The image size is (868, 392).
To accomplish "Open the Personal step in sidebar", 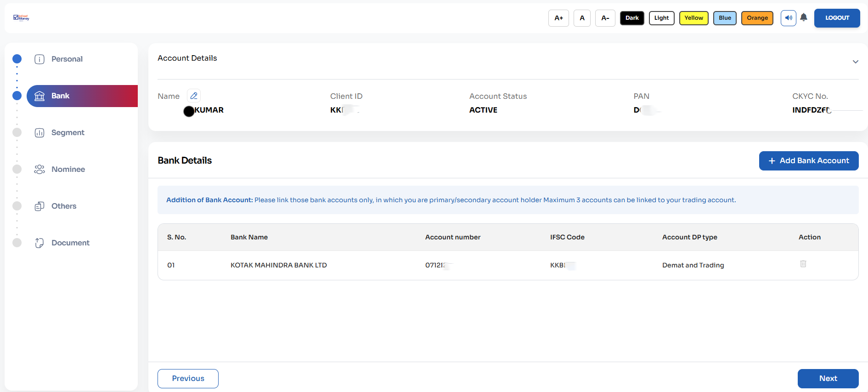I will pyautogui.click(x=67, y=59).
